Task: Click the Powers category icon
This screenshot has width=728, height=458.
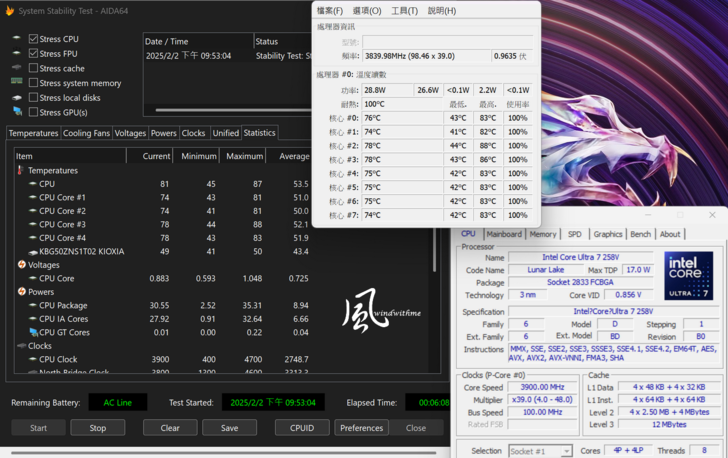Action: point(22,292)
